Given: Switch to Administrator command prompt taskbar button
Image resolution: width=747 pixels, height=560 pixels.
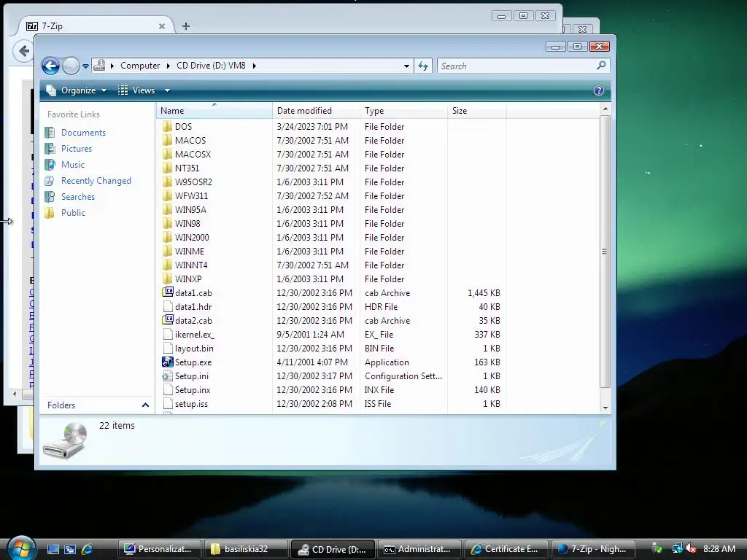Looking at the screenshot, I should click(x=419, y=549).
